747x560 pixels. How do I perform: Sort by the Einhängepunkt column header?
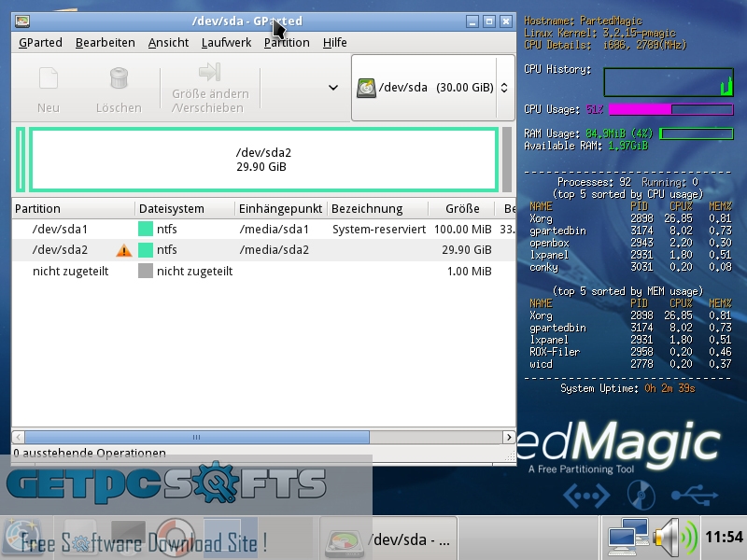(281, 208)
